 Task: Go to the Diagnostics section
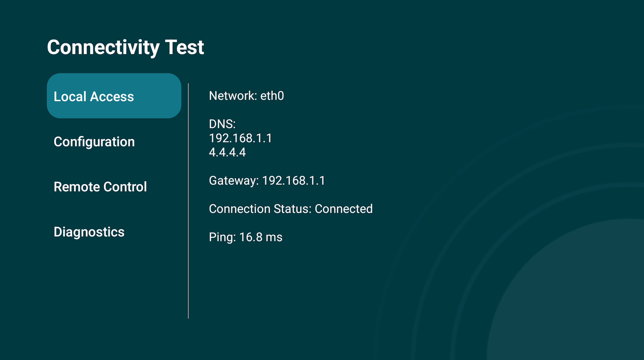pyautogui.click(x=89, y=232)
